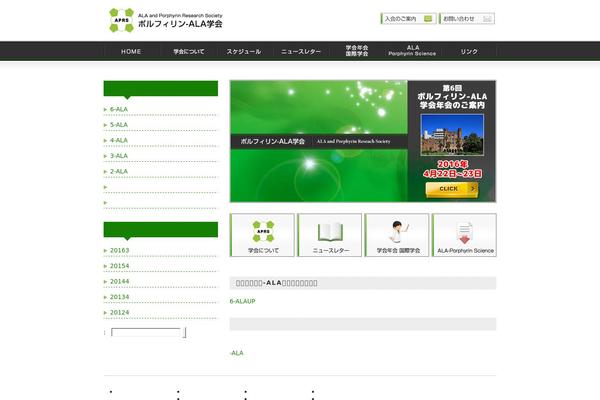This screenshot has height=400, width=600.
Task: Click the ポルフィリン-ALA学会 header title text
Action: coord(180,24)
